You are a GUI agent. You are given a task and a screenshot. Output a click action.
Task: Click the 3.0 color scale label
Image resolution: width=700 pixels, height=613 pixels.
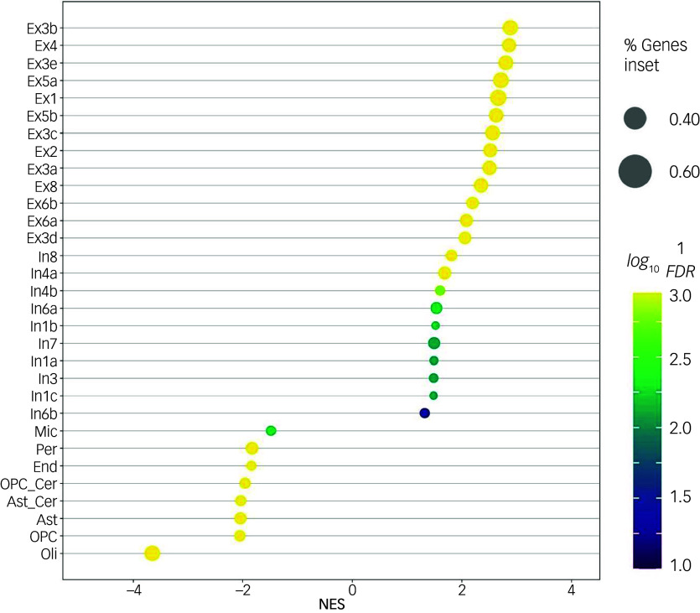pyautogui.click(x=681, y=295)
